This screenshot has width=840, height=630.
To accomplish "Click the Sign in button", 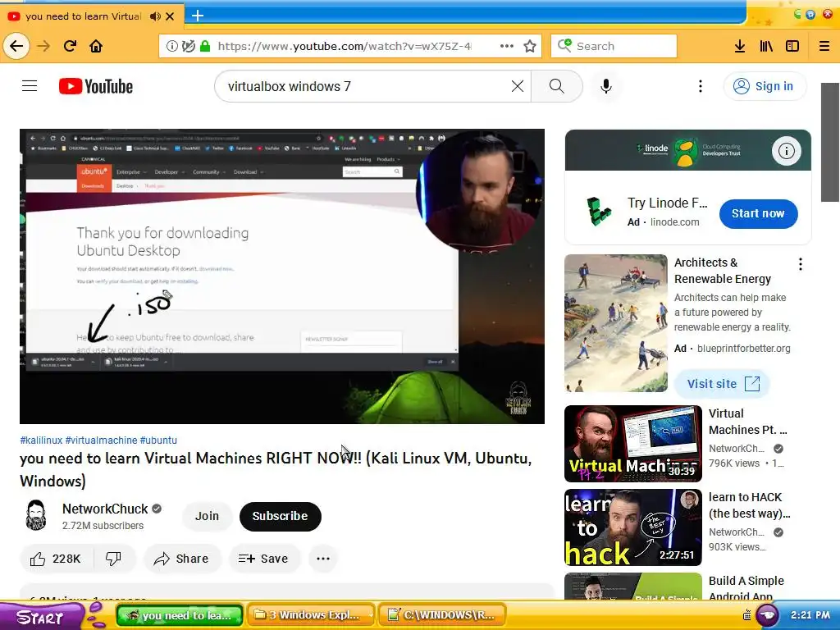I will (x=764, y=86).
